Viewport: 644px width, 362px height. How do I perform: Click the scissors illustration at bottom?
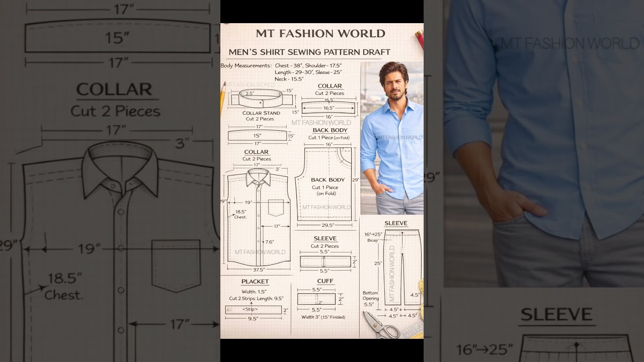[x=380, y=325]
